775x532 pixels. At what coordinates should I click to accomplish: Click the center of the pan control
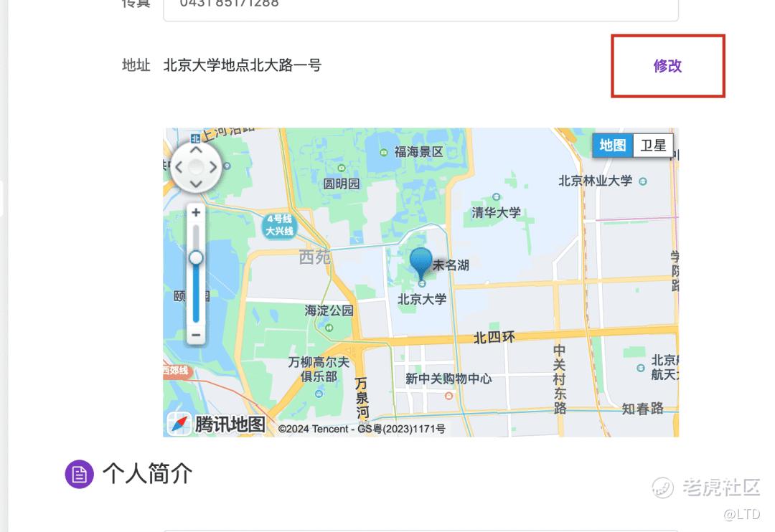[196, 167]
